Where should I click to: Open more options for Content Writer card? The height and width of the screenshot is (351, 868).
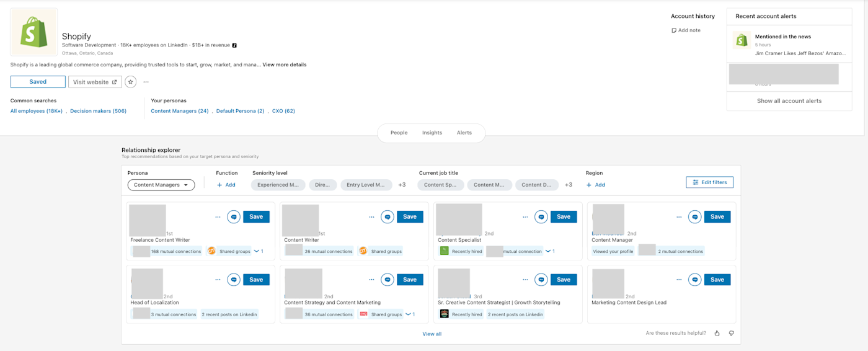371,217
